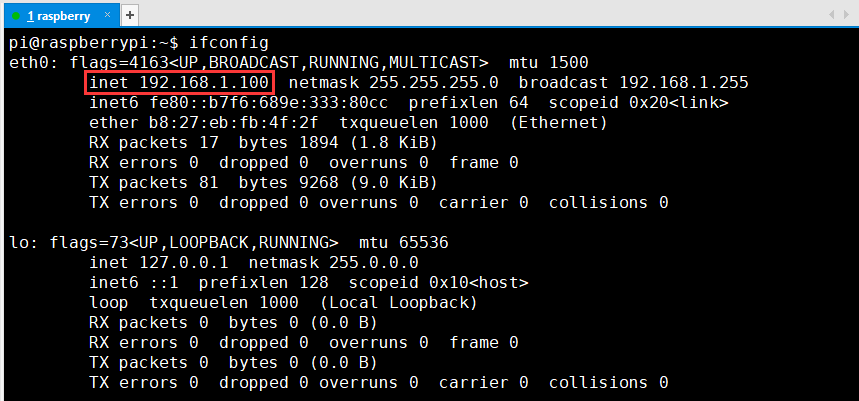Viewport: 859px width, 401px height.
Task: Click the pi@raspberrypi prompt
Action: pyautogui.click(x=79, y=43)
